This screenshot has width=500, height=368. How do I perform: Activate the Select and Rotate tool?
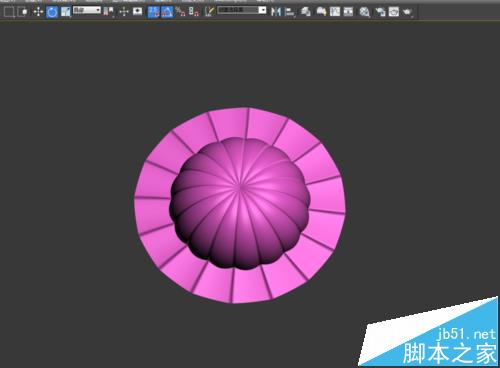coord(52,12)
